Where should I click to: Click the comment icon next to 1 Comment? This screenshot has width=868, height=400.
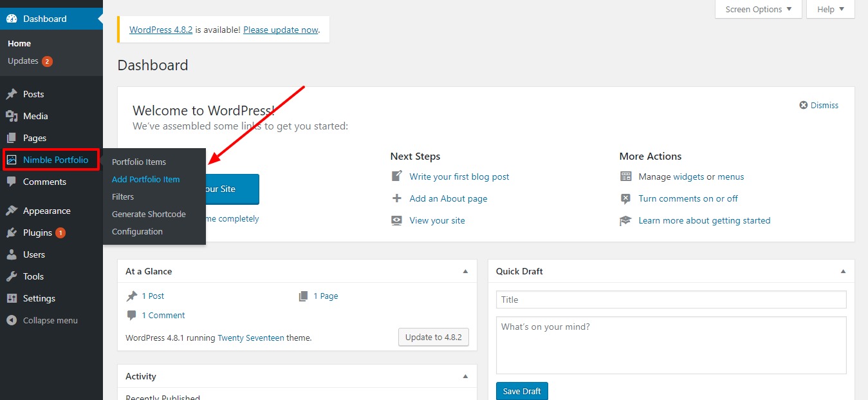click(x=131, y=316)
